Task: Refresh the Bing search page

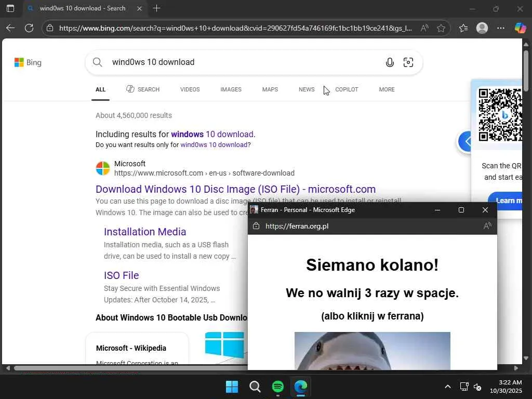Action: [x=29, y=28]
